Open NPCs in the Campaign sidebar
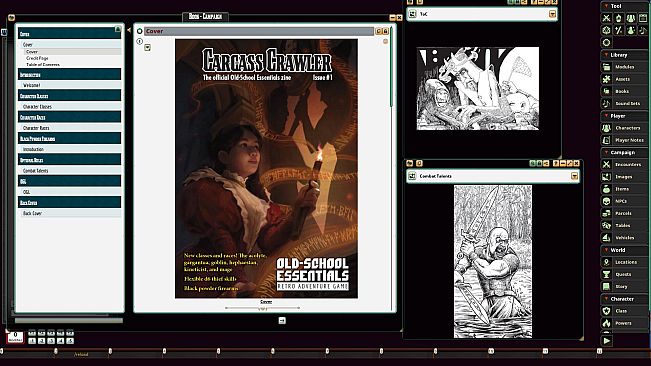Viewport: 651px width, 366px height. click(624, 201)
